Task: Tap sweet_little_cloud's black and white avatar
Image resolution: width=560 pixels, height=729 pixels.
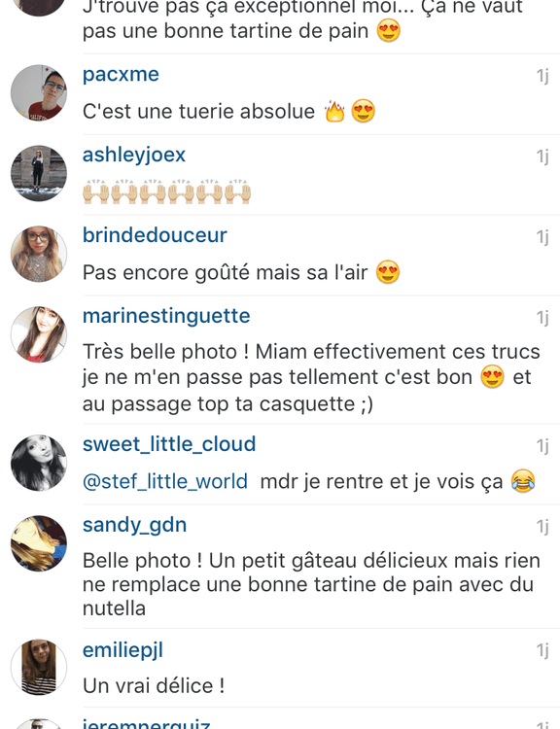Action: click(39, 463)
